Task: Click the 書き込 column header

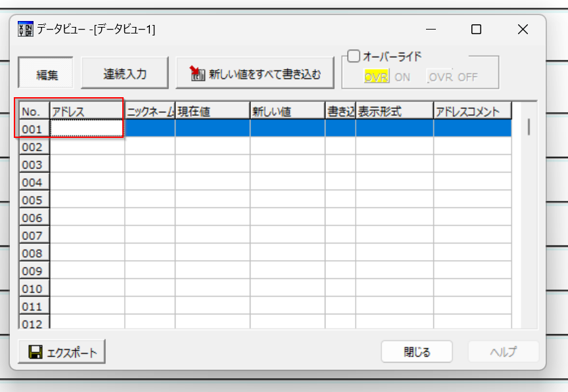Action: click(341, 111)
